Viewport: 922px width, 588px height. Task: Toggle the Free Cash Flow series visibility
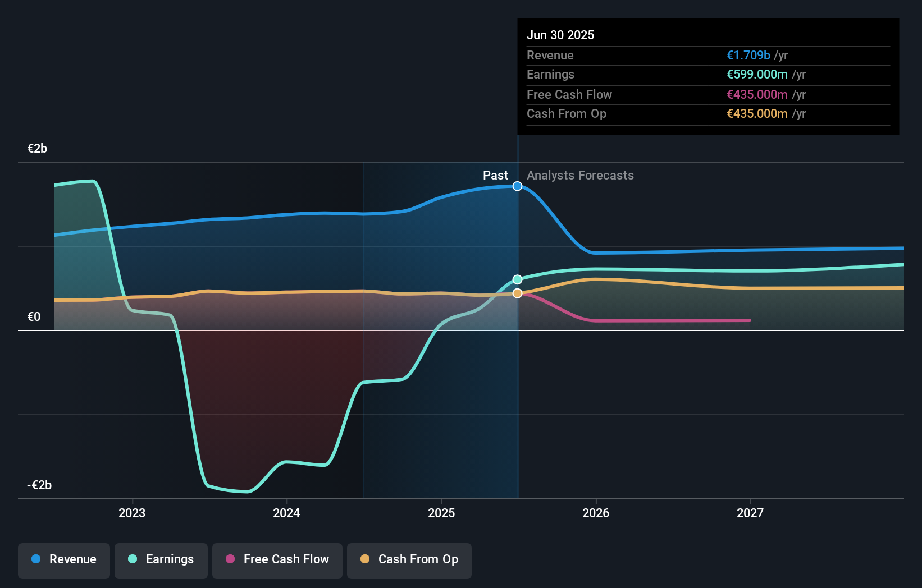(x=277, y=559)
